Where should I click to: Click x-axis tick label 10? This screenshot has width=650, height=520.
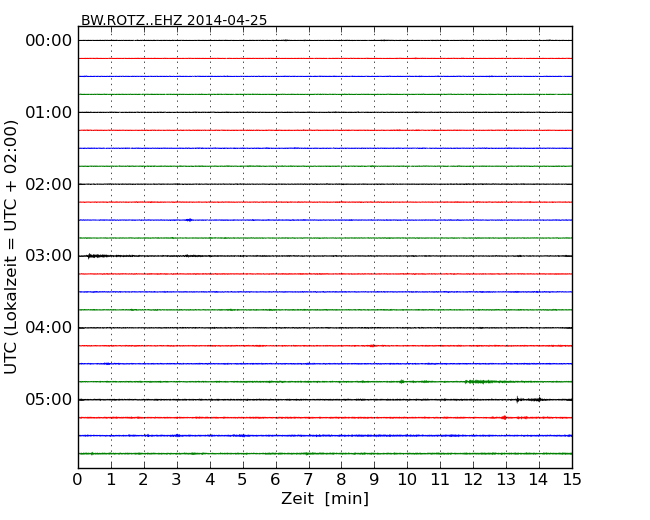click(x=407, y=480)
